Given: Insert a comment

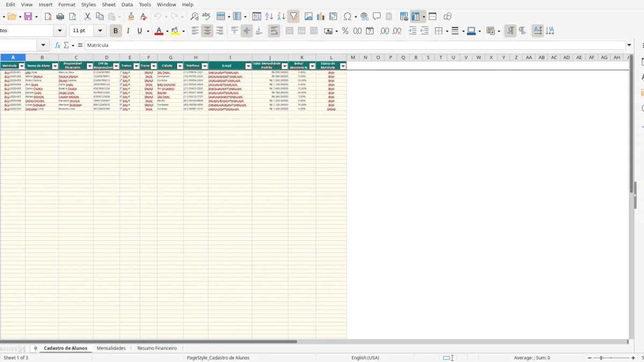Looking at the screenshot, I should coord(377,17).
